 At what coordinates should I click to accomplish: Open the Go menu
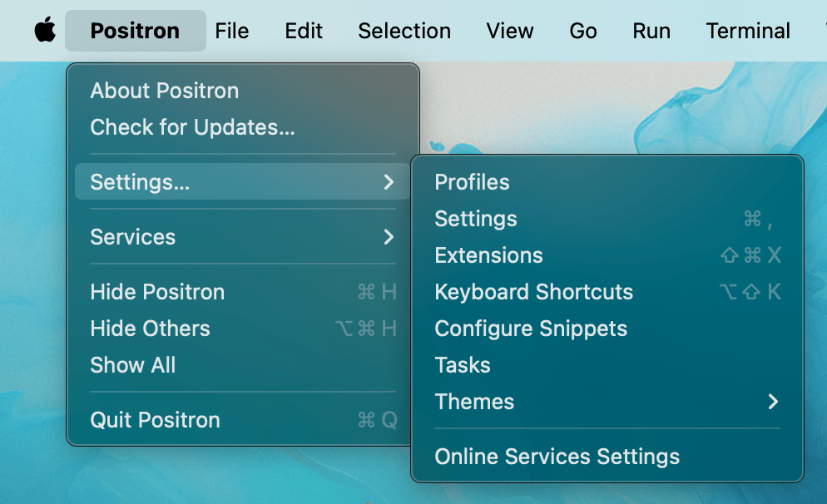[x=583, y=31]
